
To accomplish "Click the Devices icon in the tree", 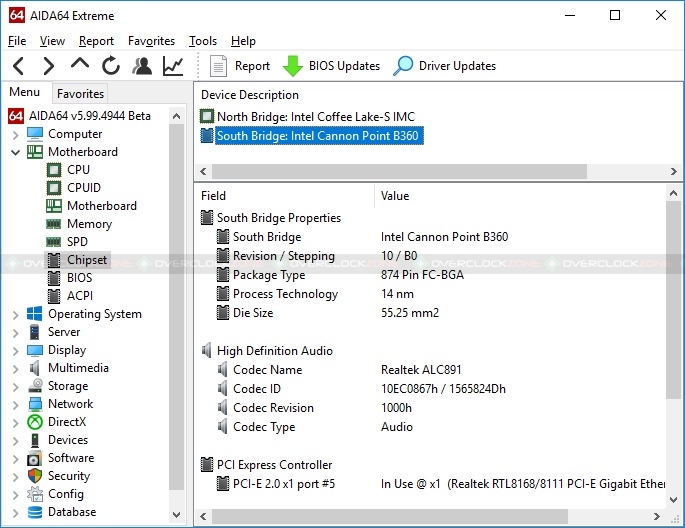I will tap(35, 440).
